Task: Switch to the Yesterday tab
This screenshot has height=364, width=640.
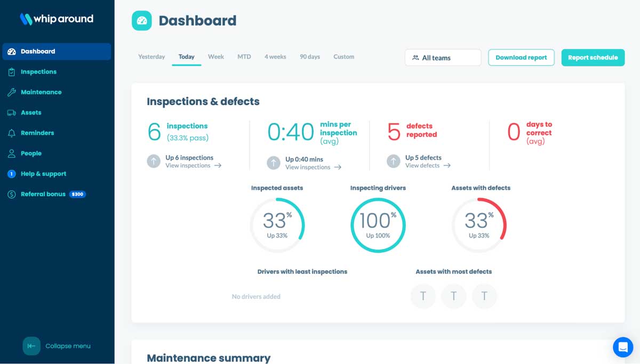Action: (151, 56)
